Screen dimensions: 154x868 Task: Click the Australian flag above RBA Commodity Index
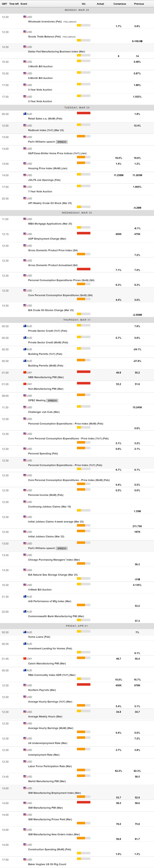(x=25, y=670)
